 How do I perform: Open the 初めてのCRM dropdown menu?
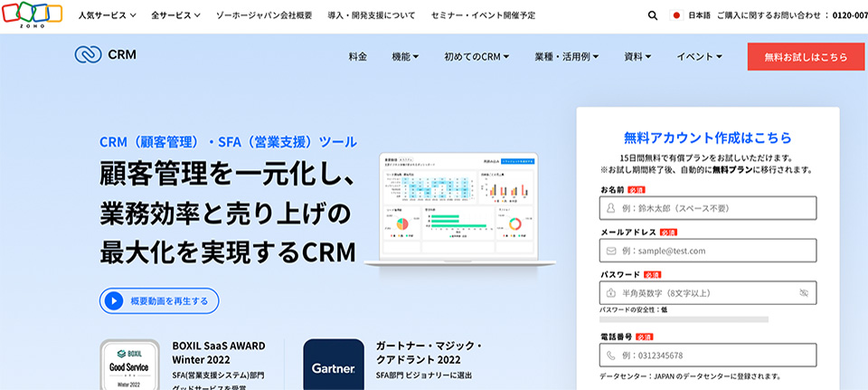point(476,56)
